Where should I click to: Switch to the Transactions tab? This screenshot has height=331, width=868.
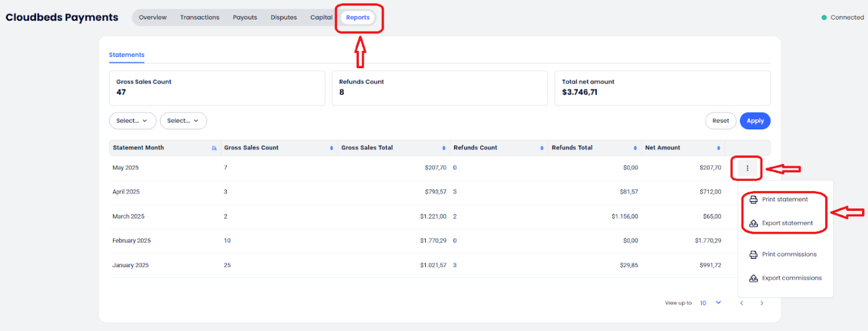200,18
